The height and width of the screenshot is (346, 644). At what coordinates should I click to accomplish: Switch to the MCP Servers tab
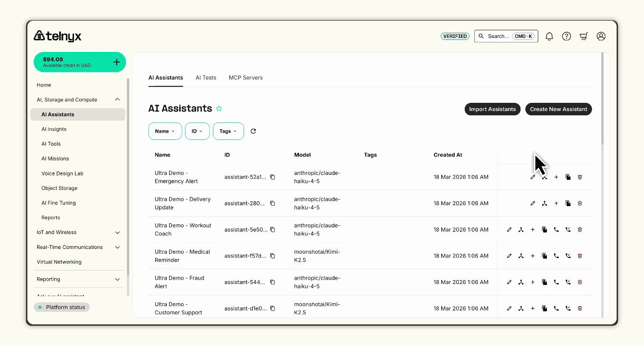pos(246,77)
